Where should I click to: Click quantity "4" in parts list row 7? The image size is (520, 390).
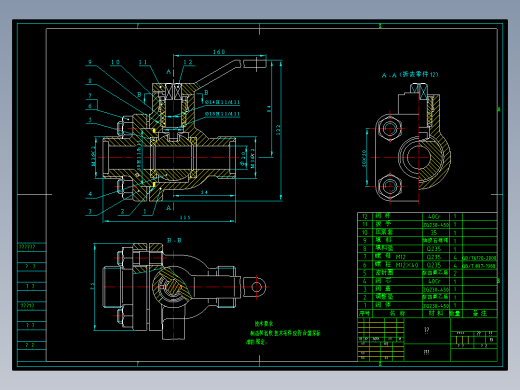tap(455, 257)
